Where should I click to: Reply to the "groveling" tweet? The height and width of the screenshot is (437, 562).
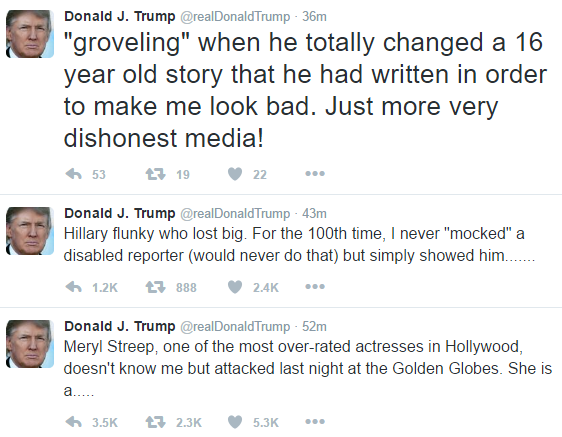pyautogui.click(x=74, y=174)
